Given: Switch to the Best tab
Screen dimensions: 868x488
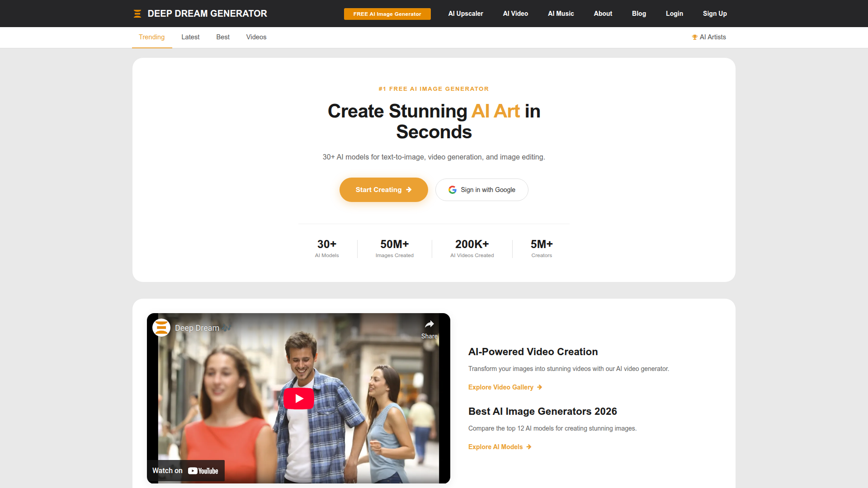Looking at the screenshot, I should click(223, 37).
